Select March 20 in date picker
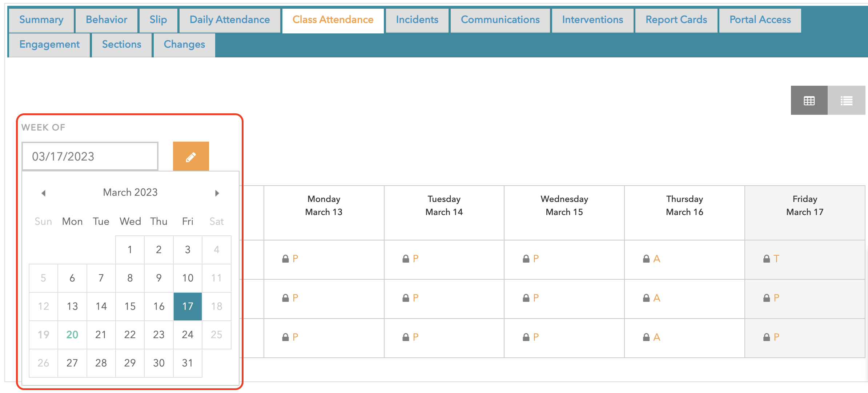The width and height of the screenshot is (868, 393). tap(72, 335)
